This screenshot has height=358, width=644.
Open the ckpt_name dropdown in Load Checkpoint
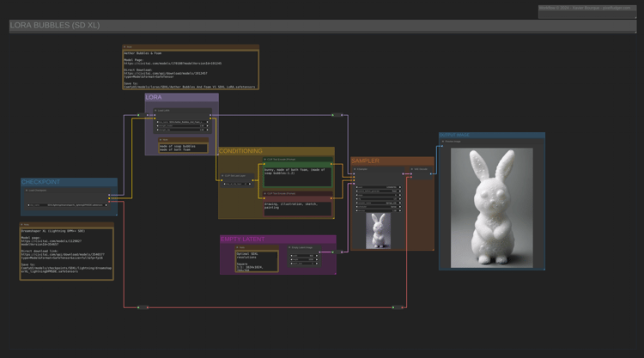(x=69, y=205)
